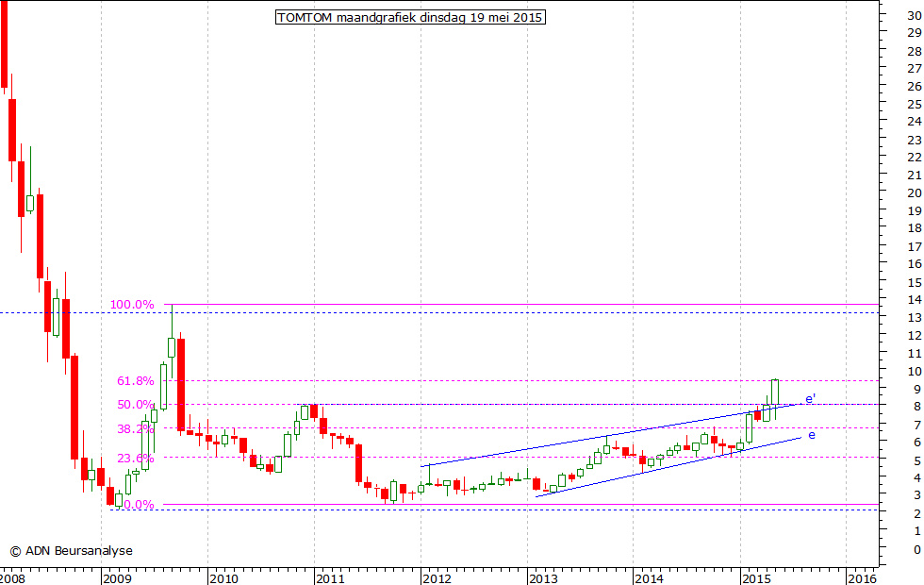Click the 2012 year label on the time axis
Screen dimensions: 924x585
point(437,578)
